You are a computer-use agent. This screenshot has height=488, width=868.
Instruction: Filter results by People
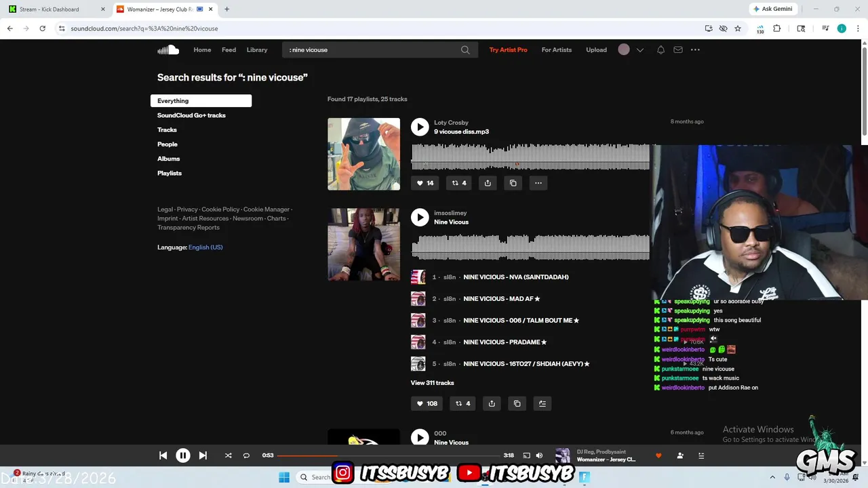167,144
